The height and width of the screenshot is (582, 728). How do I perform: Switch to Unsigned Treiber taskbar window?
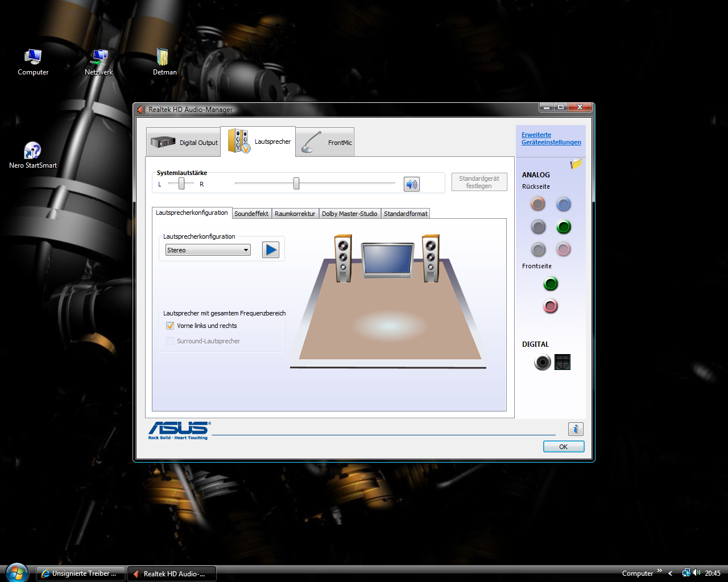click(80, 573)
